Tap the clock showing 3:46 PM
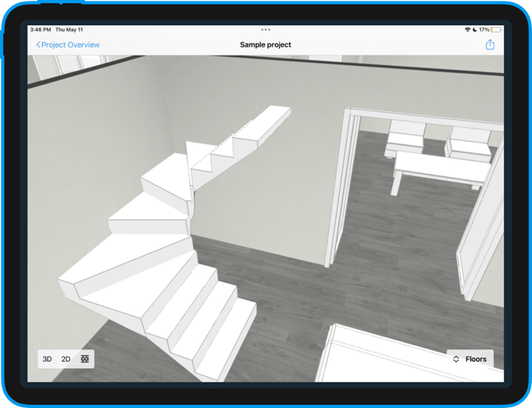Viewport: 532px width, 408px height. (40, 29)
